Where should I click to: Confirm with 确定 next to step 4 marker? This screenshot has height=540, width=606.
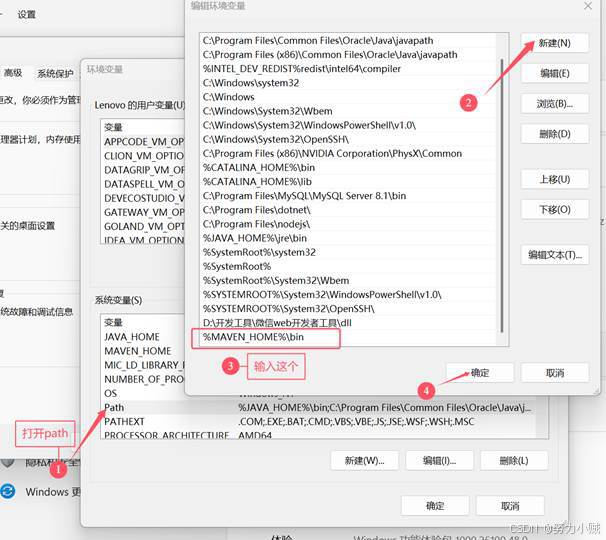pos(480,372)
